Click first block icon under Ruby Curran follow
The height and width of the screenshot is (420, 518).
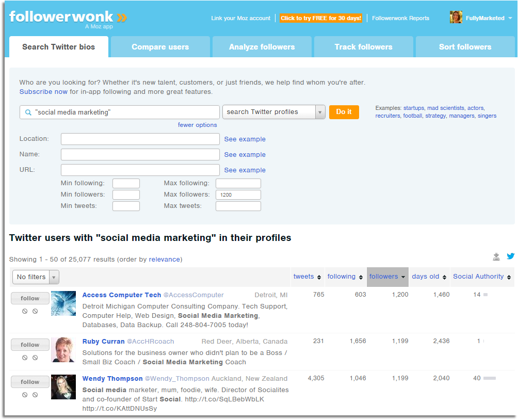(25, 358)
